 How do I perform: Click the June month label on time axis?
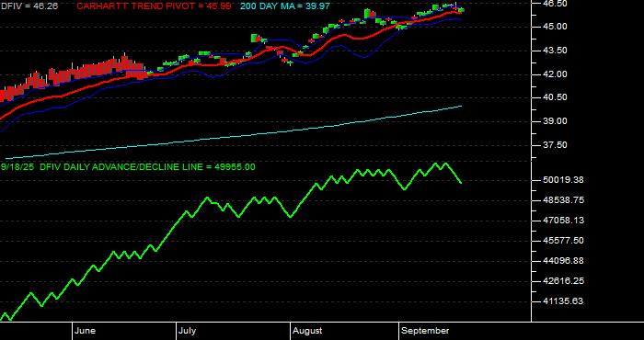click(86, 331)
